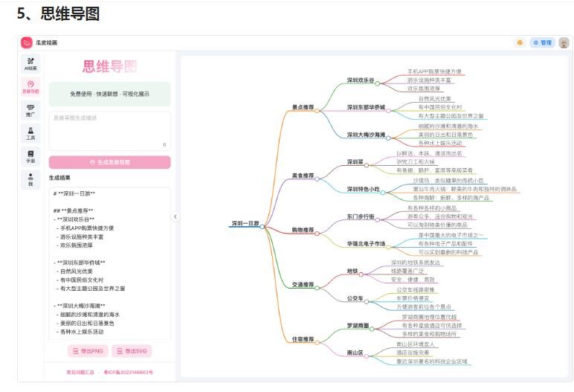Click leaf 线路覆盖广泛

(x=407, y=271)
